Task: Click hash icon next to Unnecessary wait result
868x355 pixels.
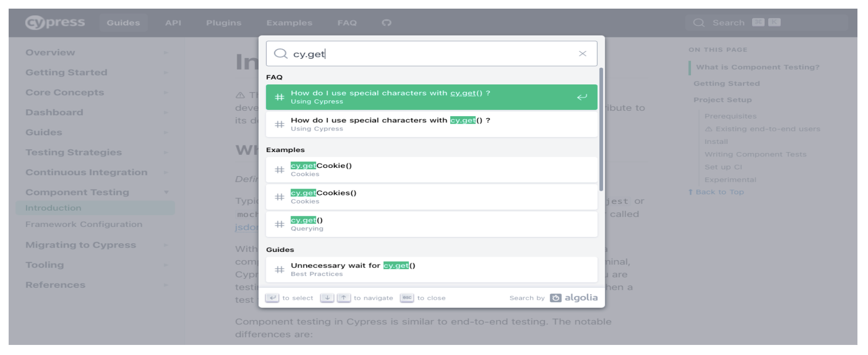Action: click(x=279, y=270)
